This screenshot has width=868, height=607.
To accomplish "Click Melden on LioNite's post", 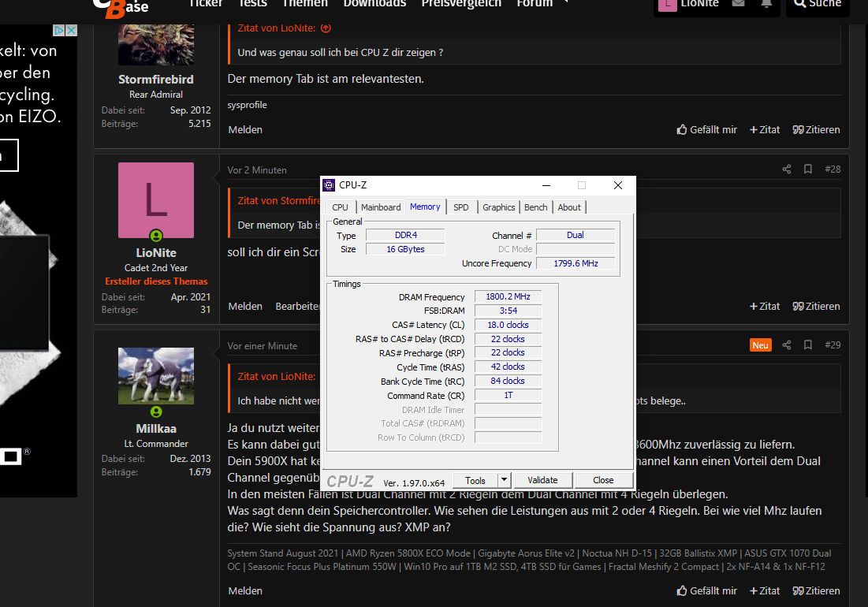I will (245, 306).
